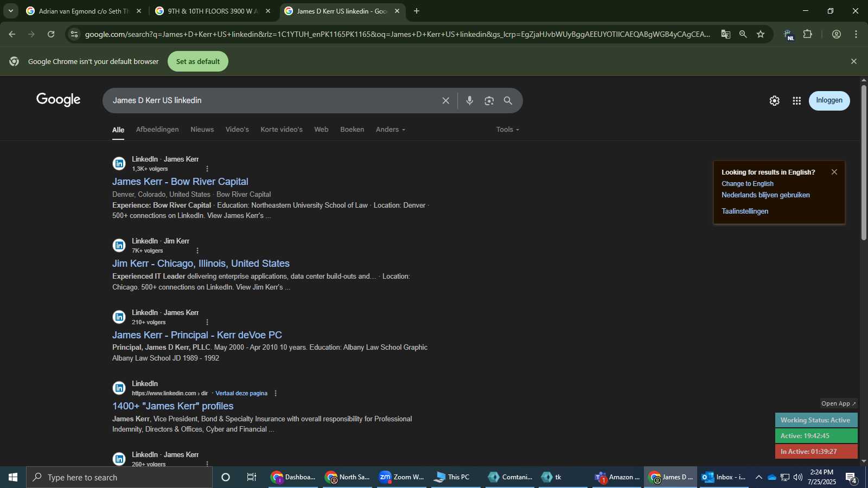Select the Web results tab
This screenshot has width=868, height=488.
click(321, 130)
